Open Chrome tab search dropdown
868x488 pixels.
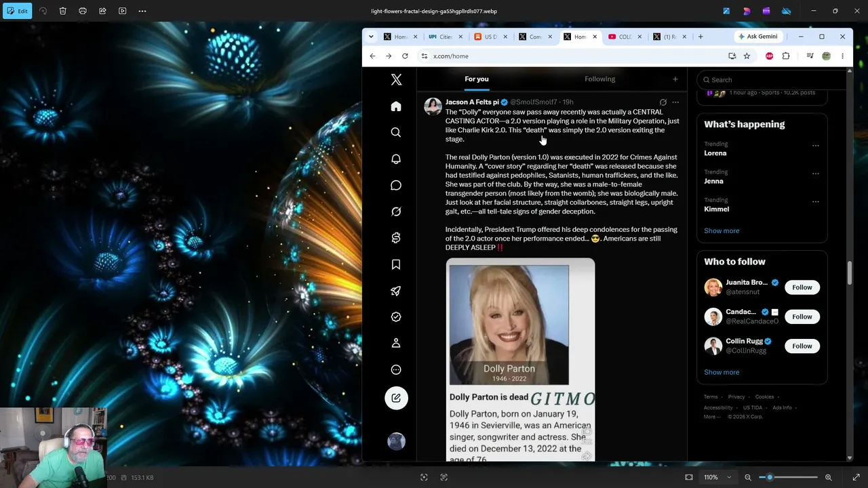pyautogui.click(x=371, y=37)
